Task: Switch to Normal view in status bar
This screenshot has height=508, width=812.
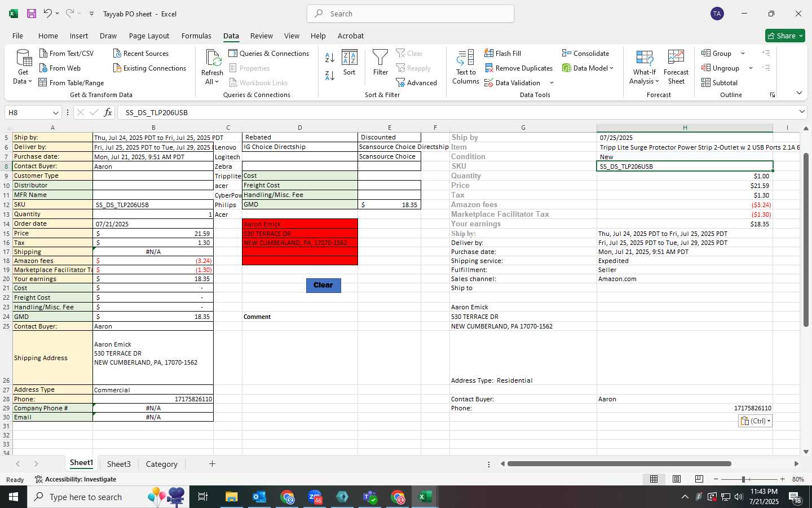Action: click(654, 479)
